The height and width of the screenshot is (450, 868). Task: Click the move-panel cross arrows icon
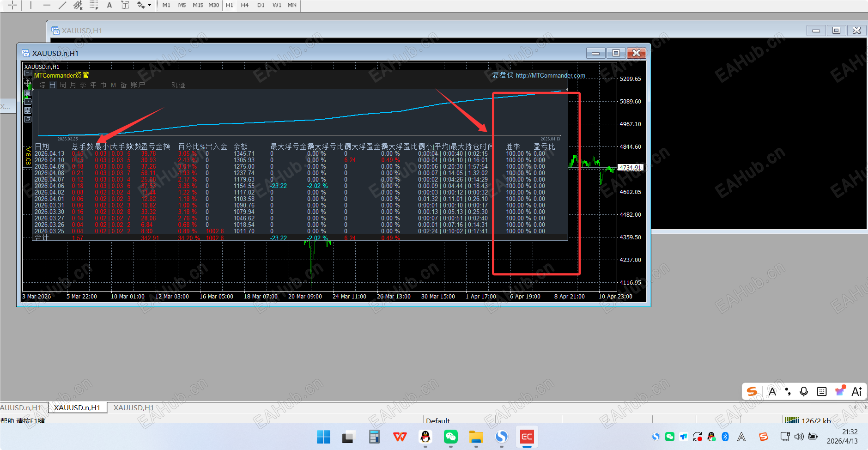[x=28, y=84]
